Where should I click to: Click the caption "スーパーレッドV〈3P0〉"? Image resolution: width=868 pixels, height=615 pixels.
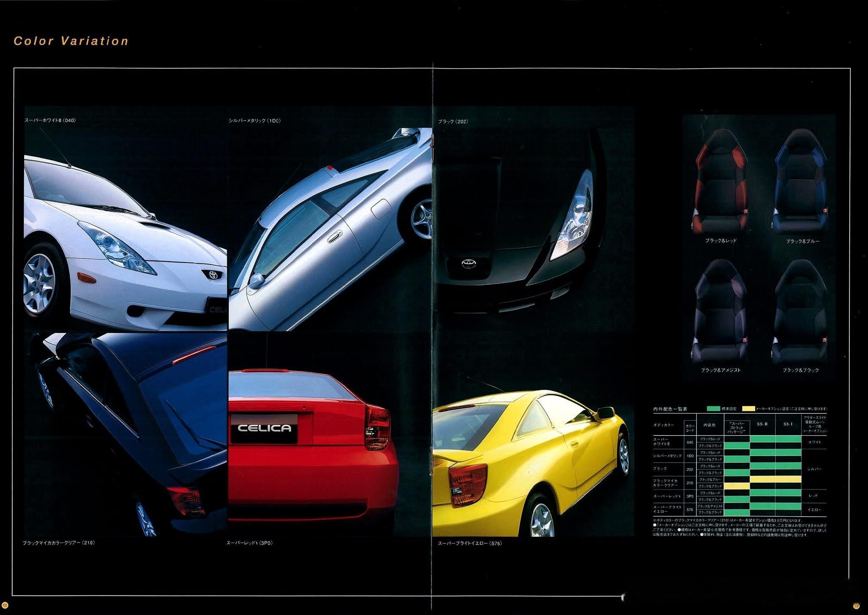[249, 542]
